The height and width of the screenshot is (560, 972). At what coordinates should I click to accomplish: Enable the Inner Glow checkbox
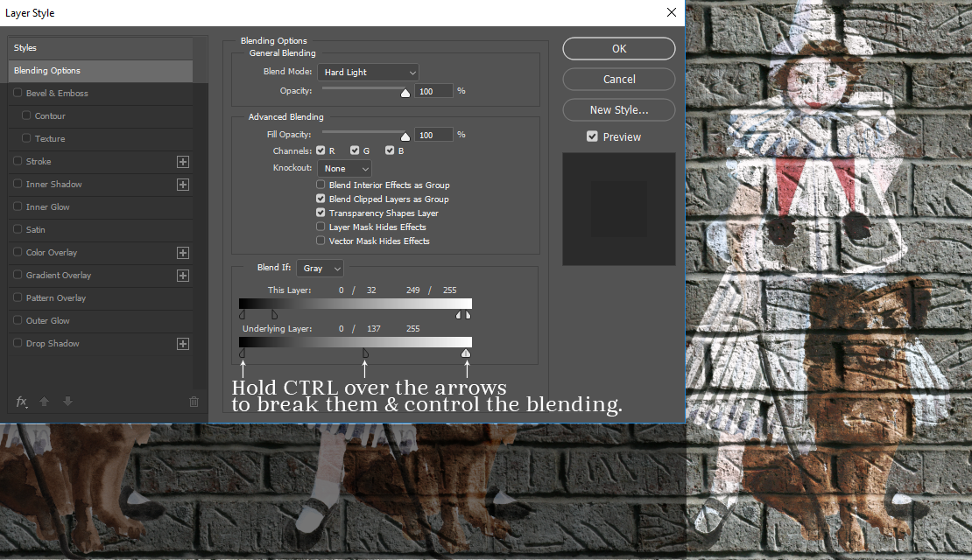[18, 206]
